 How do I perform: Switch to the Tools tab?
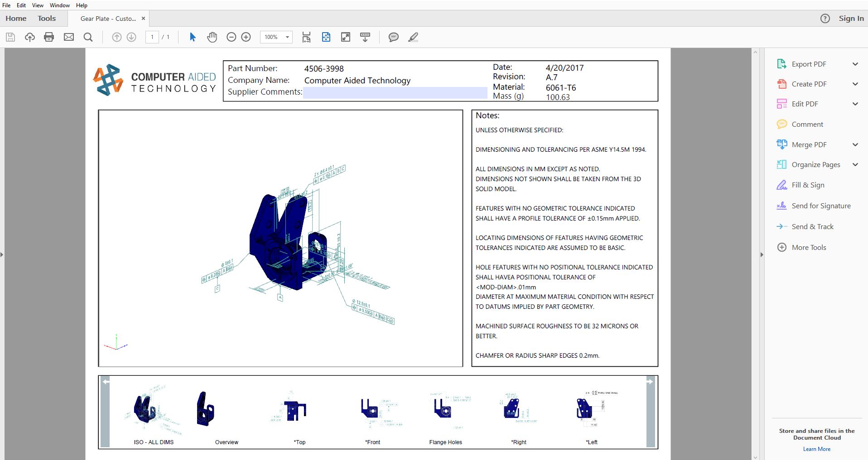click(x=47, y=19)
